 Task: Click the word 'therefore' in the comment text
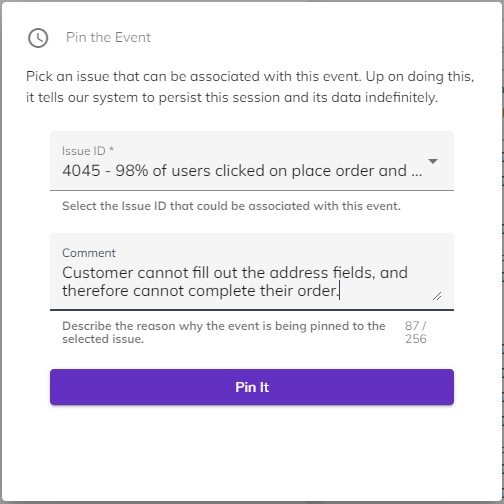95,291
